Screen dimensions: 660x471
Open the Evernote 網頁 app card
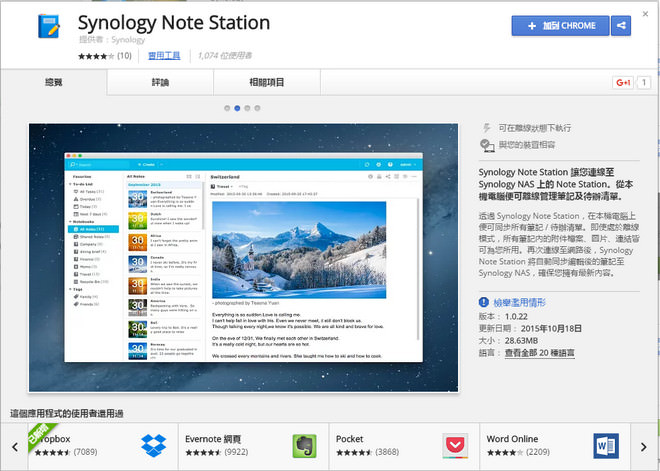[253, 447]
